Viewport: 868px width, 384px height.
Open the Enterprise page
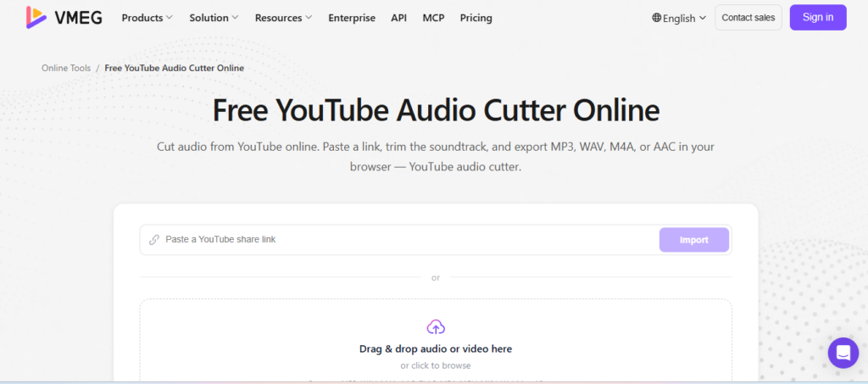pos(352,18)
